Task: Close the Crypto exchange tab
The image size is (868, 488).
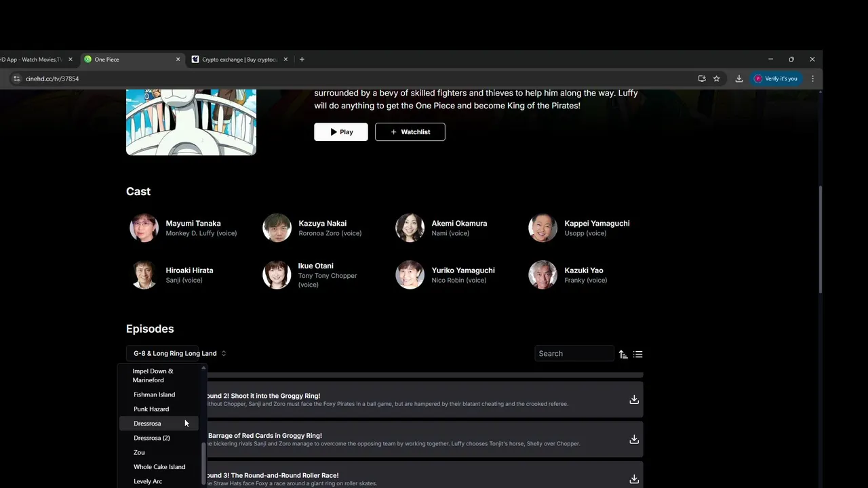Action: [285, 60]
